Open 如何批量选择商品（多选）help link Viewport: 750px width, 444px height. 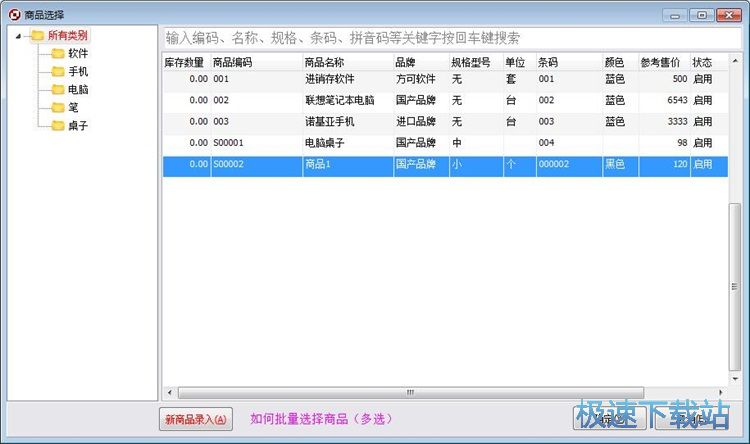[x=321, y=419]
